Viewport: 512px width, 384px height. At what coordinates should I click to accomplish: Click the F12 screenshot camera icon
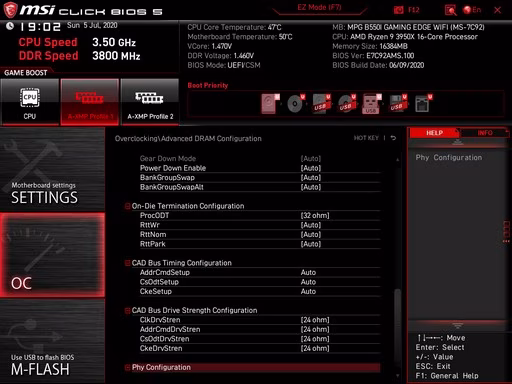(399, 10)
